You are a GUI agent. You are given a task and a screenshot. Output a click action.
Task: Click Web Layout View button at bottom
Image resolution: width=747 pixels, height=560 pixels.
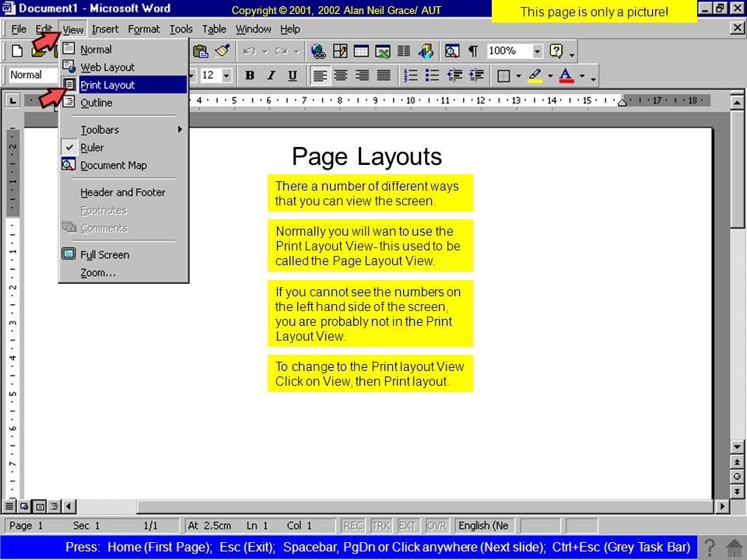(x=24, y=506)
